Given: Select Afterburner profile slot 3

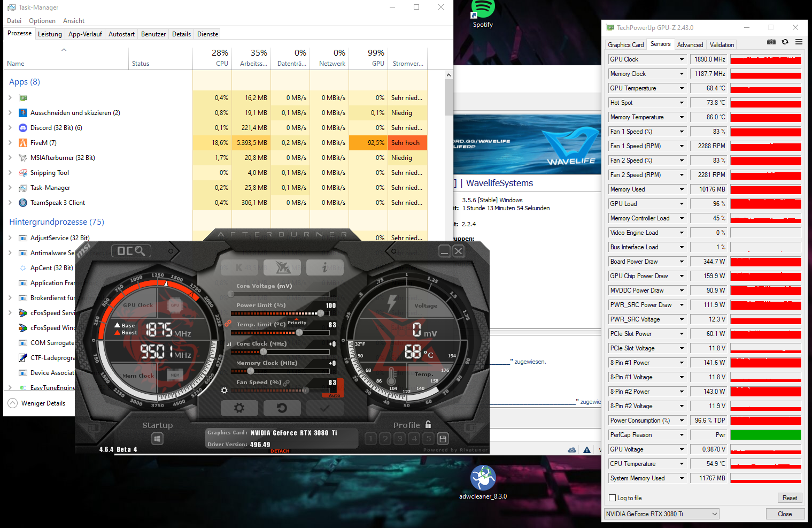Looking at the screenshot, I should point(399,439).
